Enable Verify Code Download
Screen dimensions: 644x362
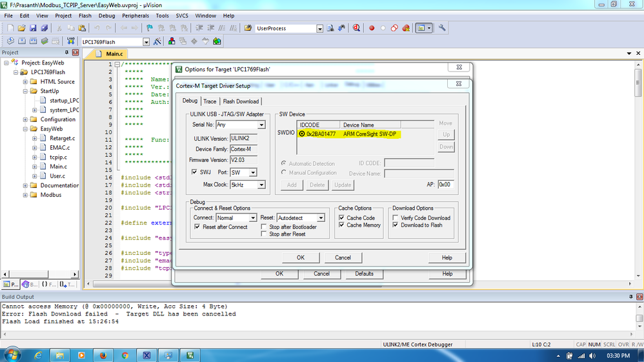click(396, 217)
